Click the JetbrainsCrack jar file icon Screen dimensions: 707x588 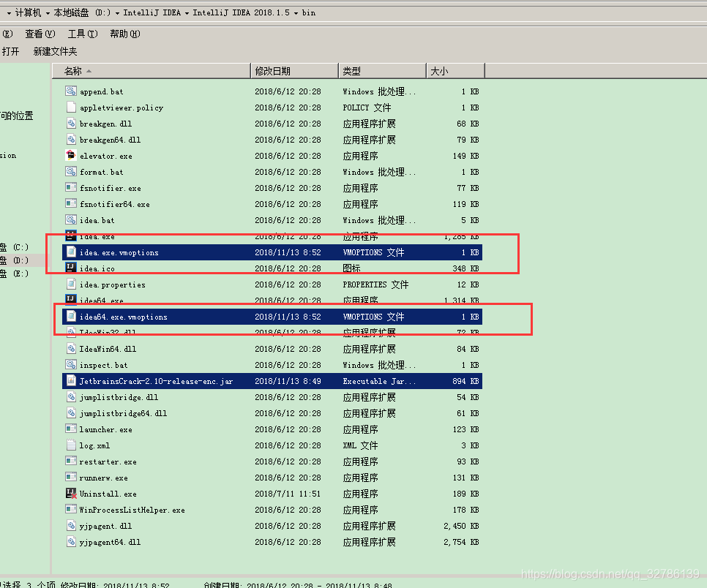click(71, 381)
